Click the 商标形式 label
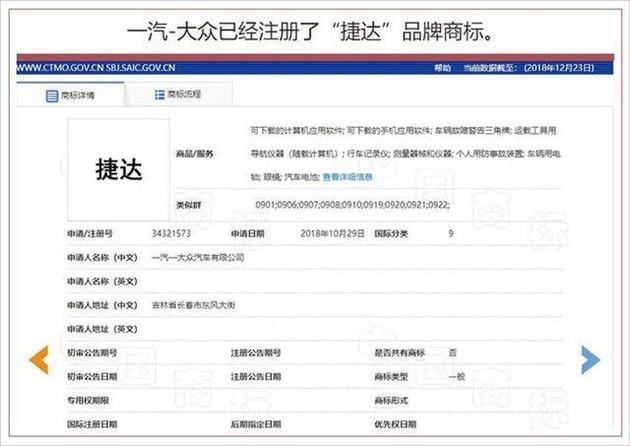The width and height of the screenshot is (630, 446). pos(391,400)
